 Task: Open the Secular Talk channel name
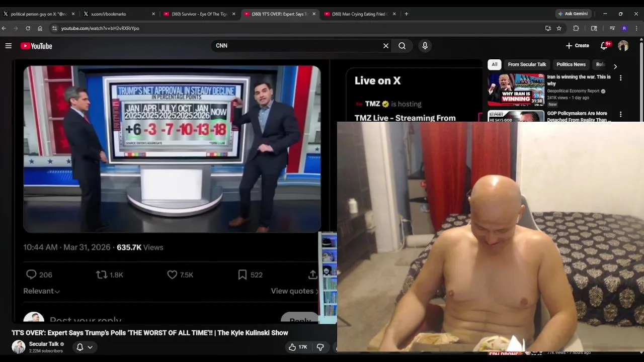coord(44,344)
